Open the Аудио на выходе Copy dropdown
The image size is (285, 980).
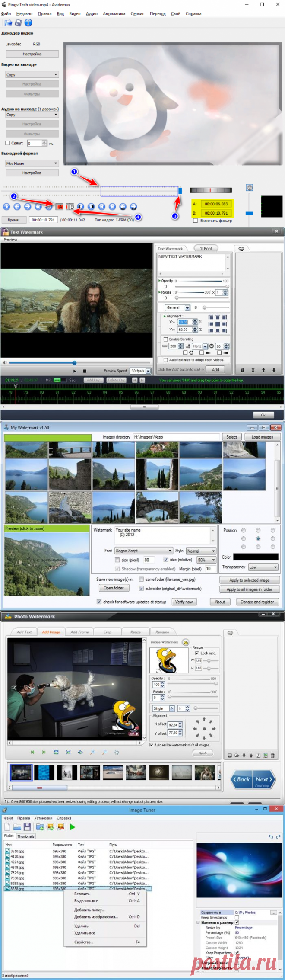point(32,115)
